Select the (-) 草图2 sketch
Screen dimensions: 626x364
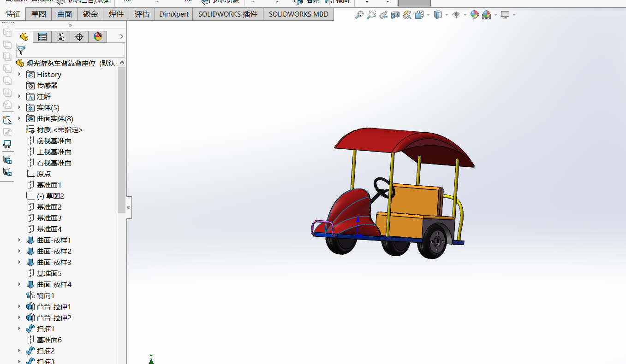45,196
